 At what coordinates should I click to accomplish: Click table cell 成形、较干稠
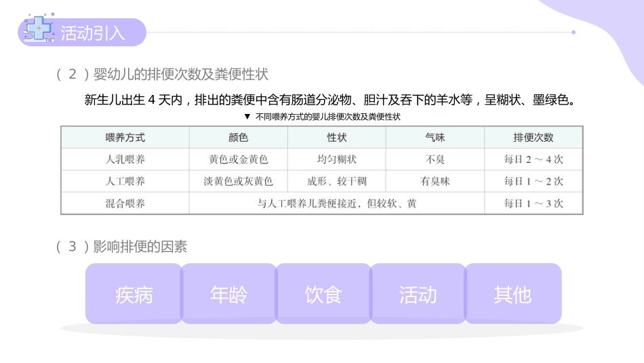pos(337,181)
